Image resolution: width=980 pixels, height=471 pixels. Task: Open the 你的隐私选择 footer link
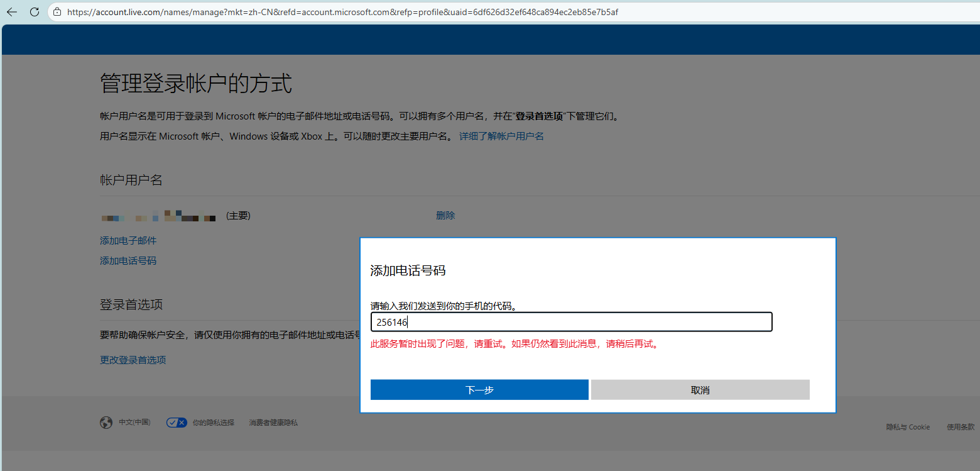pos(214,423)
